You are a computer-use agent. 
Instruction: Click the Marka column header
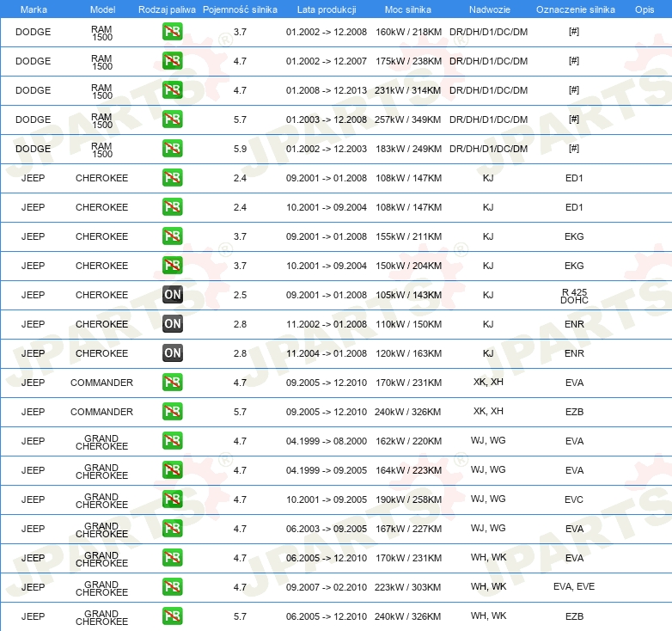pyautogui.click(x=34, y=9)
